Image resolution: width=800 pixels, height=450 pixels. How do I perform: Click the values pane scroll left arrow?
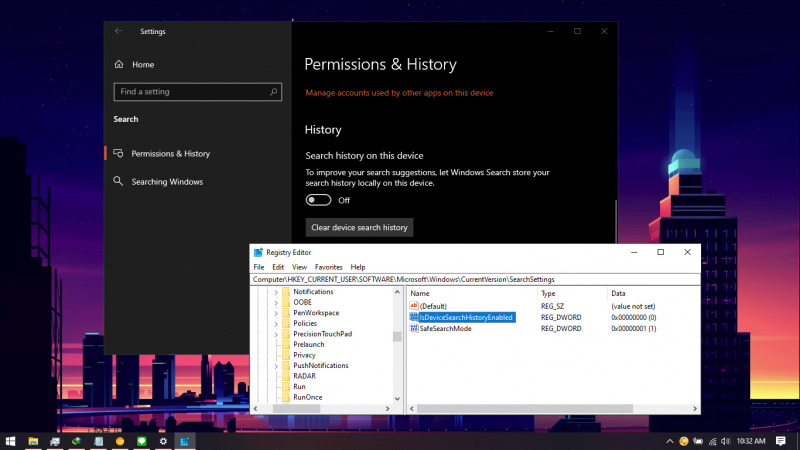click(x=412, y=409)
